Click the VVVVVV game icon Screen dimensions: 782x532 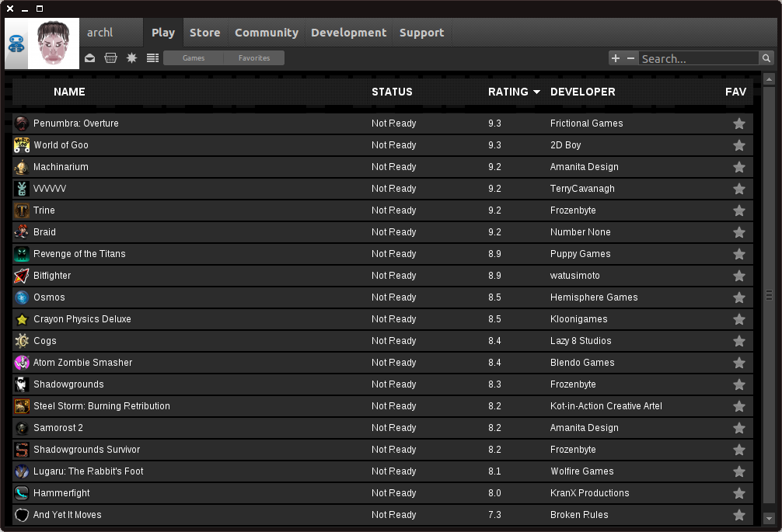click(22, 188)
